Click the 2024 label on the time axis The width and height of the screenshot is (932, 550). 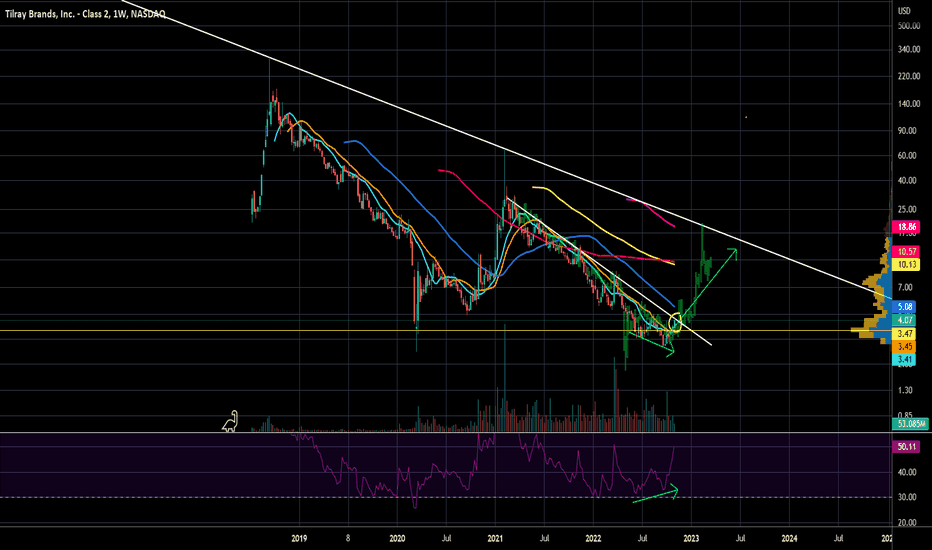click(789, 539)
